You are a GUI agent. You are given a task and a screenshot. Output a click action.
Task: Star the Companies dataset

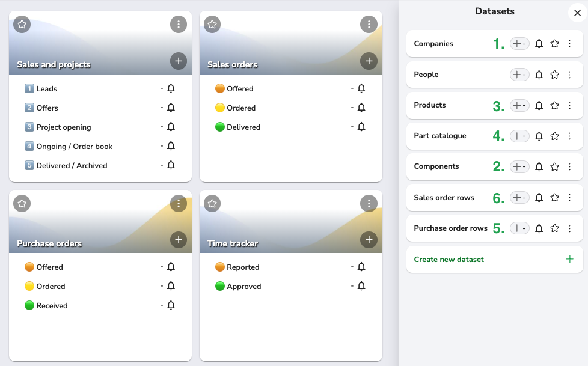[x=554, y=44]
